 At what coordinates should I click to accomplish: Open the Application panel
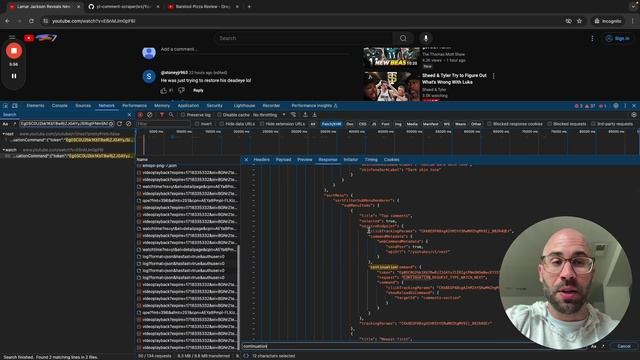click(188, 106)
